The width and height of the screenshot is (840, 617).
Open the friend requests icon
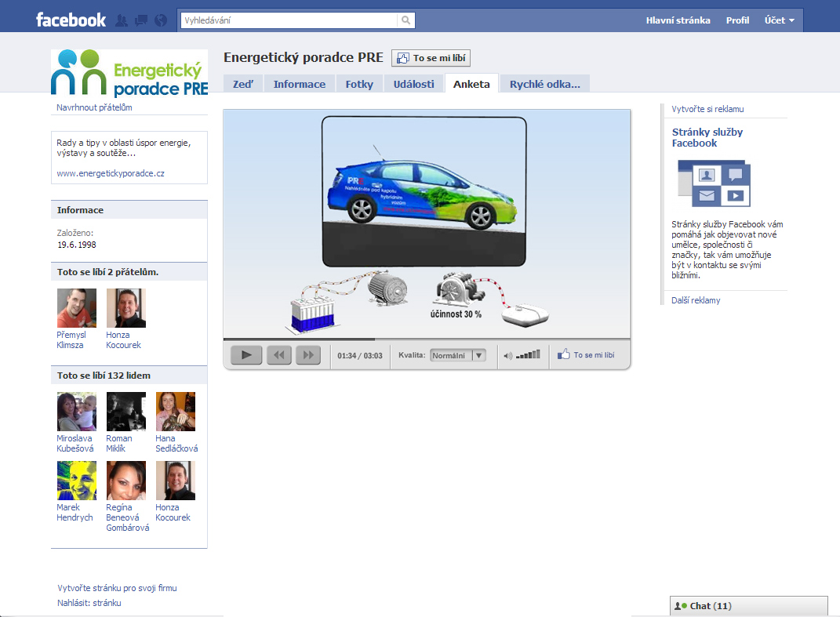[122, 20]
